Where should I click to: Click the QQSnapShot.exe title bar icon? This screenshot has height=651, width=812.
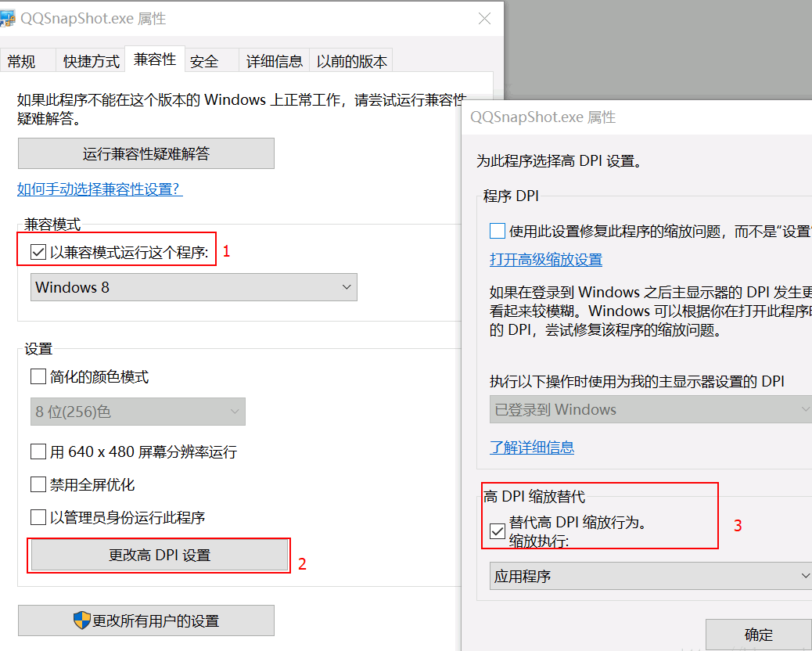[x=7, y=19]
